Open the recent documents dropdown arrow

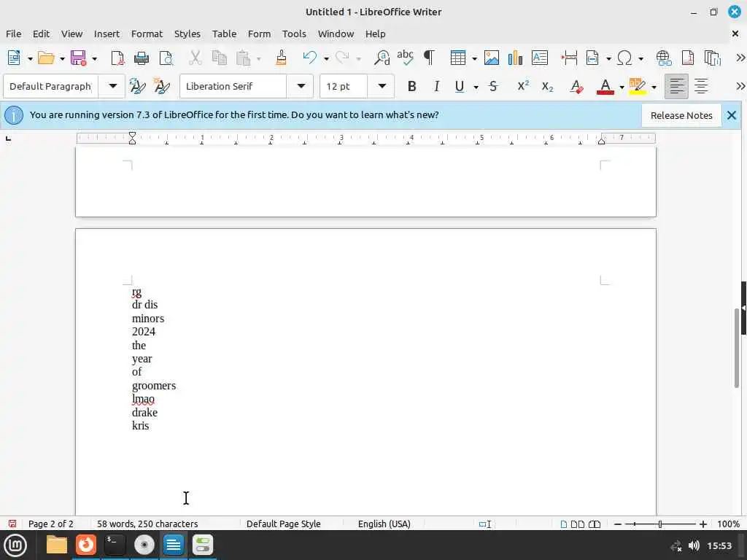pyautogui.click(x=62, y=58)
